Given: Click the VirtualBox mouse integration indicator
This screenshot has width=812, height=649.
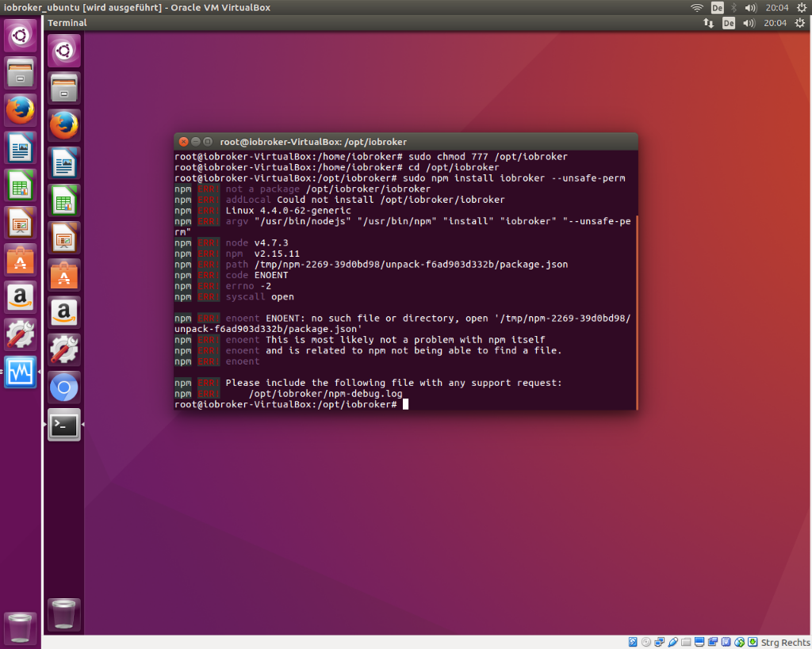Looking at the screenshot, I should point(740,643).
